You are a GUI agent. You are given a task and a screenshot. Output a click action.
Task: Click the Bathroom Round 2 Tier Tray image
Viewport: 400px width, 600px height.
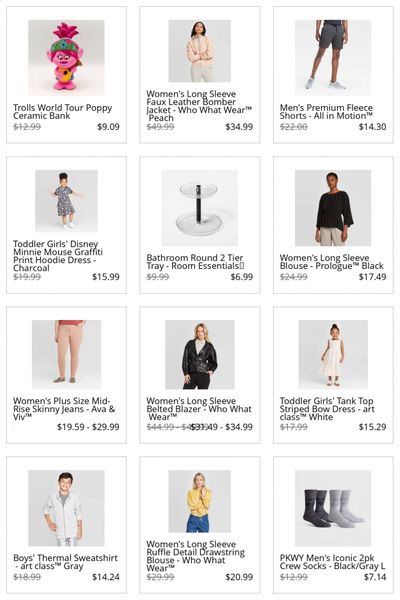coord(199,208)
